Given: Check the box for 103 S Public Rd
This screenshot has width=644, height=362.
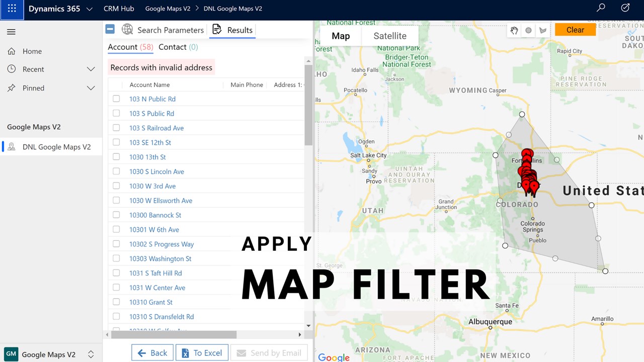Looking at the screenshot, I should click(x=116, y=113).
